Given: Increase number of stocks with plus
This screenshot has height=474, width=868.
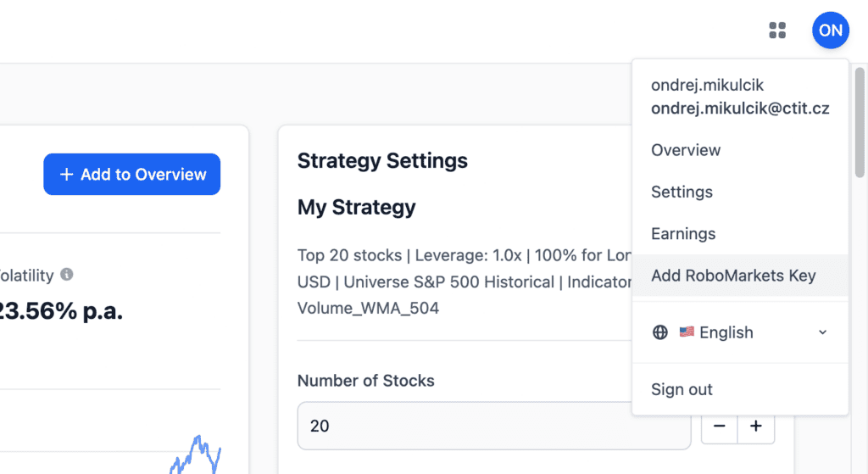Looking at the screenshot, I should tap(756, 426).
